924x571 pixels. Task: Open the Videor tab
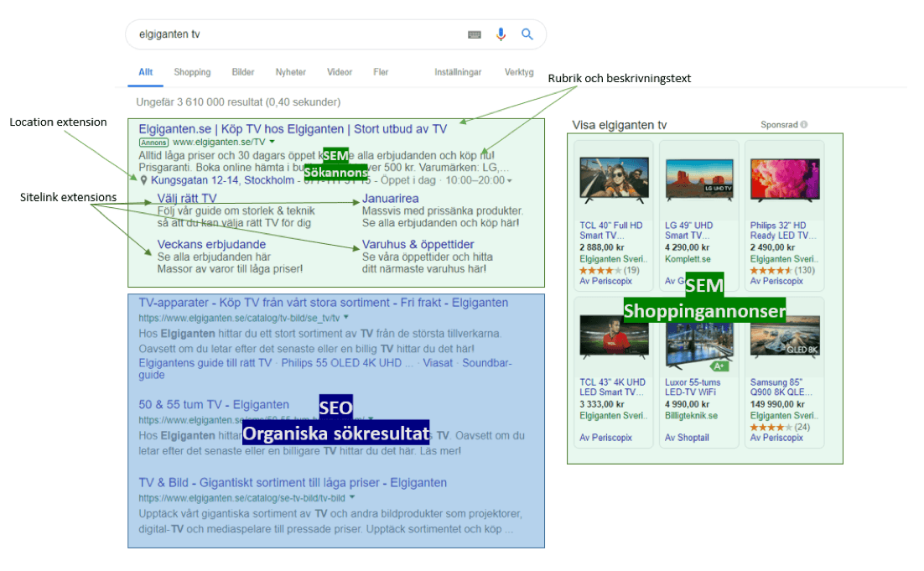[340, 72]
